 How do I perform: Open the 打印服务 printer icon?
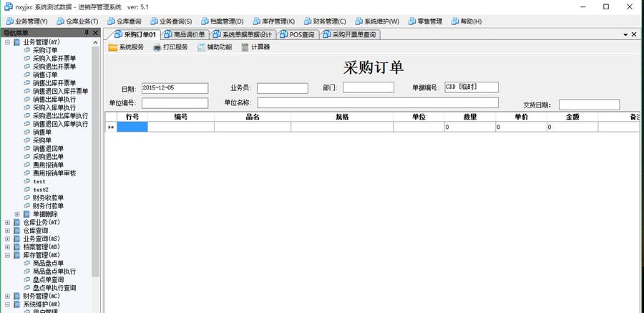(157, 47)
